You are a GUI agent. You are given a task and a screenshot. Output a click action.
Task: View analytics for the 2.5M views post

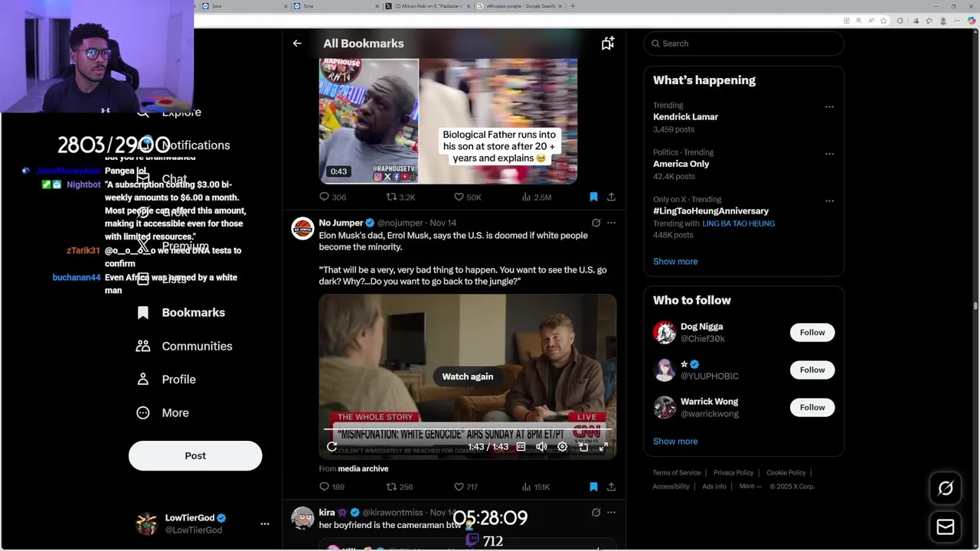click(x=536, y=197)
